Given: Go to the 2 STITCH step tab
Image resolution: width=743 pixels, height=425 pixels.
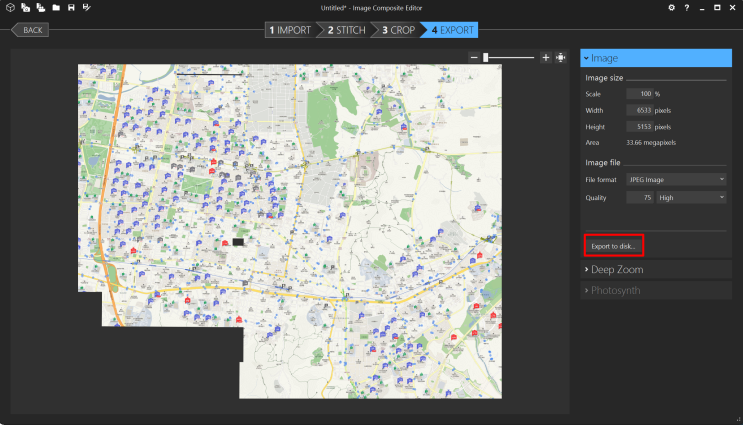Looking at the screenshot, I should (x=345, y=30).
